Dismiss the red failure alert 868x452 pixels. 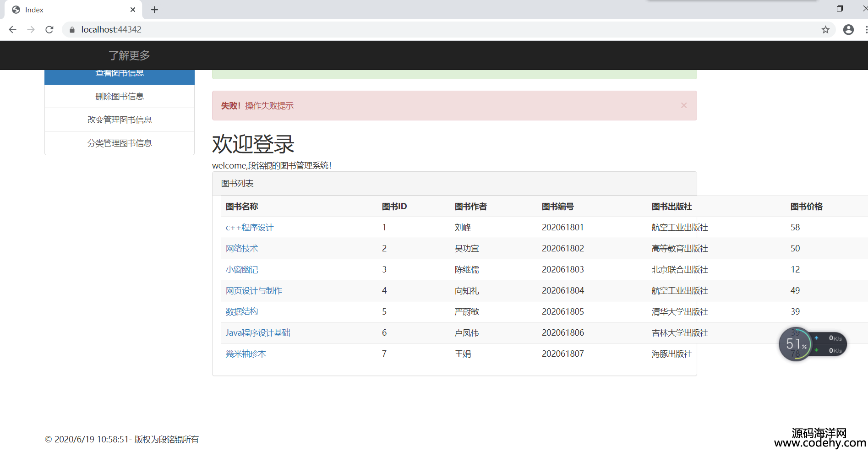click(x=683, y=105)
